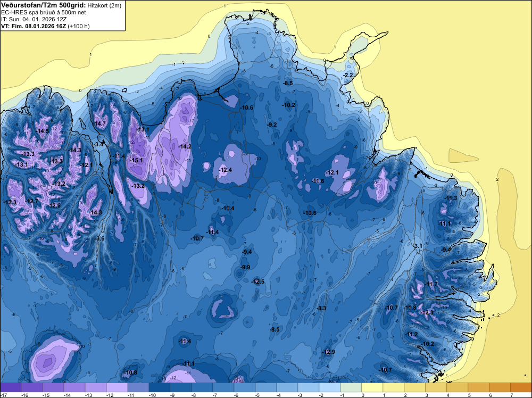This screenshot has height=398, width=532.
Task: Click the -14.2 temperature label
Action: pos(185,146)
